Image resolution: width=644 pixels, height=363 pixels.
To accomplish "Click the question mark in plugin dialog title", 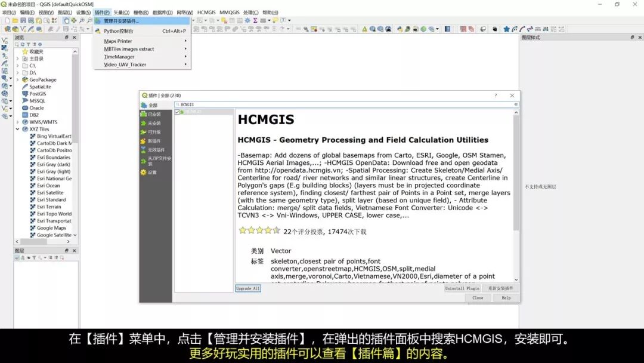I will pos(496,96).
